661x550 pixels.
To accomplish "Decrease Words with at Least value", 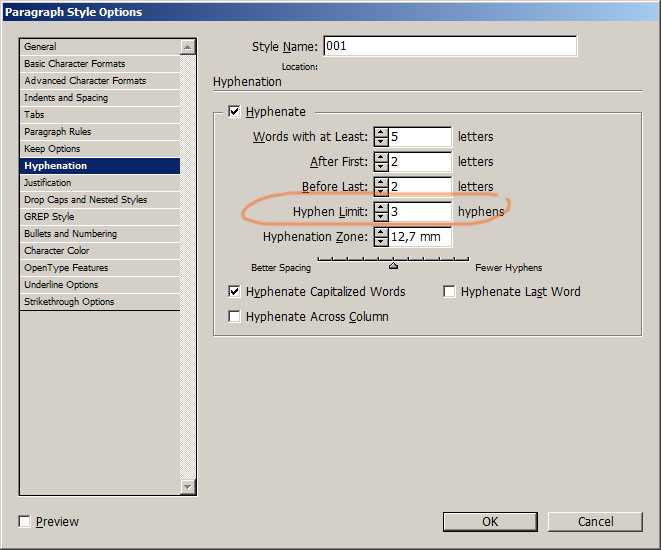I will [381, 141].
